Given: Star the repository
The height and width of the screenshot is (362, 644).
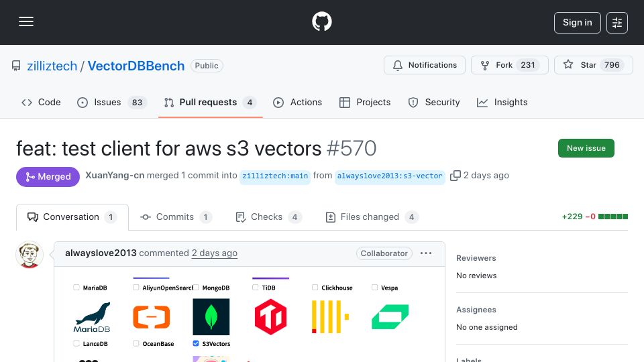Looking at the screenshot, I should click(x=593, y=65).
